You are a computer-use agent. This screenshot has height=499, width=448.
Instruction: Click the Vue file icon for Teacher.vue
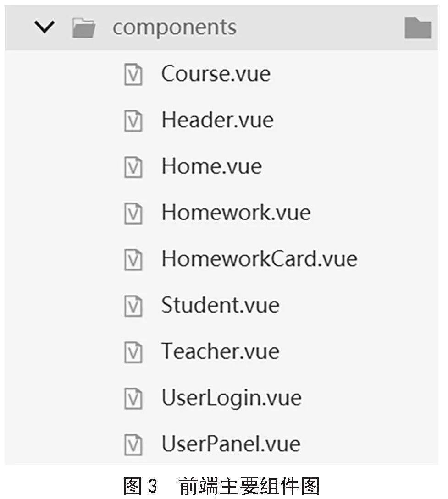click(x=133, y=352)
